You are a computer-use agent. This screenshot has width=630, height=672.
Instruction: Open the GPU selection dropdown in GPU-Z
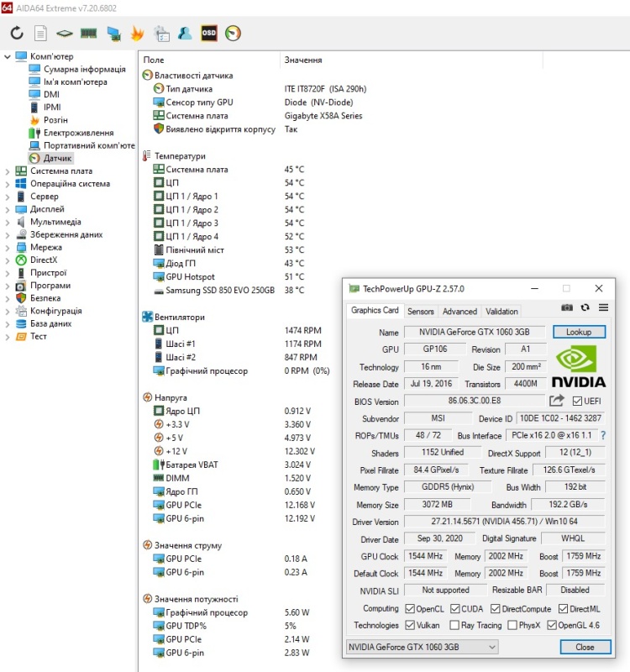(x=423, y=647)
